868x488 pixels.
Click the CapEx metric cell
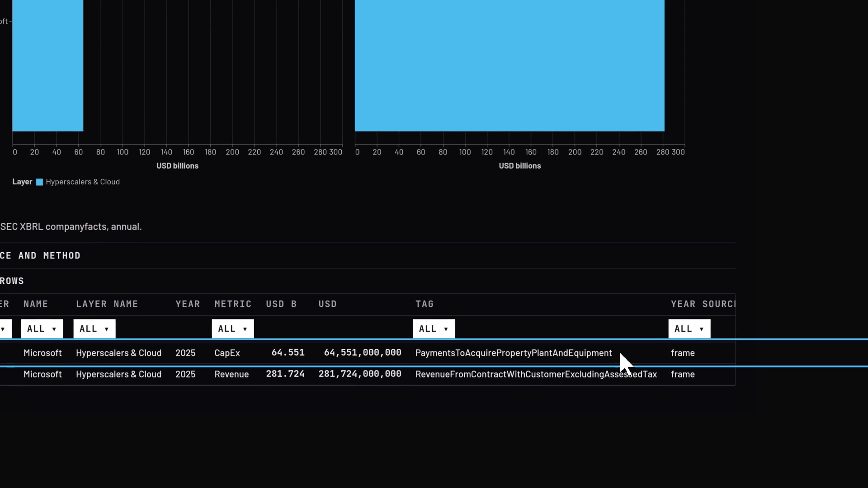pyautogui.click(x=227, y=353)
